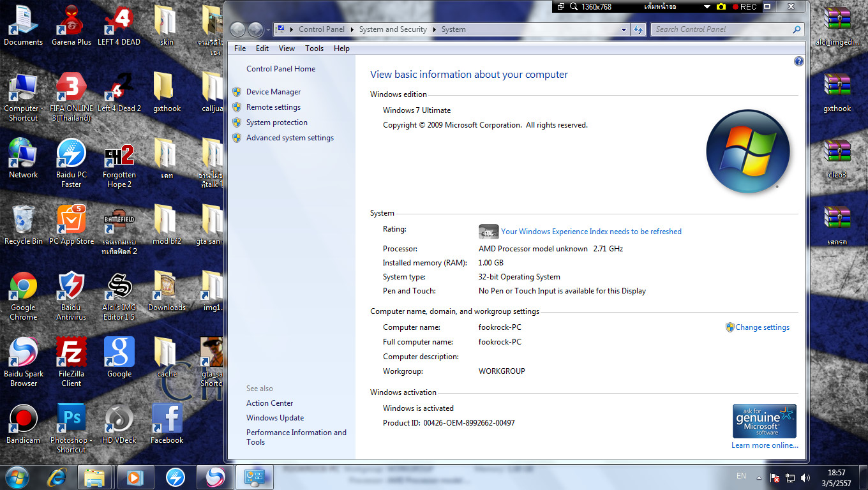Click the volume speaker tray icon
This screenshot has height=490, width=868.
point(805,477)
